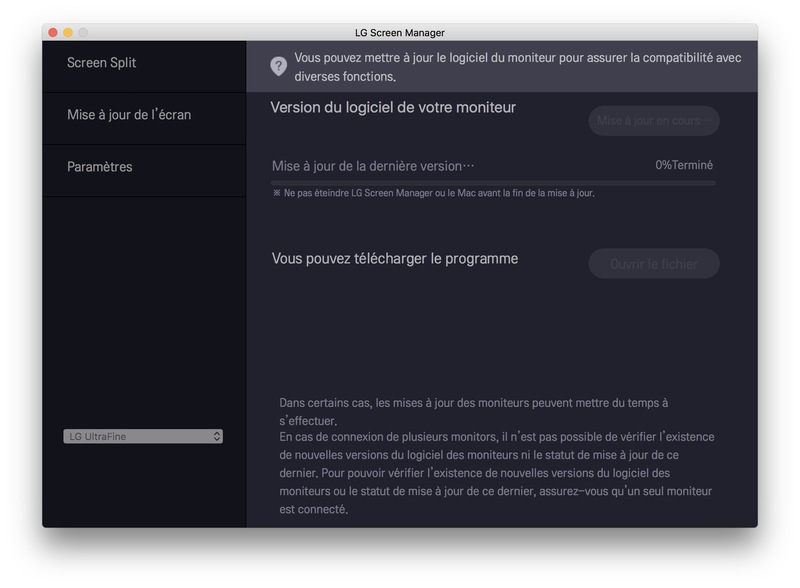Image resolution: width=800 pixels, height=588 pixels.
Task: Click the Version du logiciel de votre moniteur heading
Action: pyautogui.click(x=393, y=107)
